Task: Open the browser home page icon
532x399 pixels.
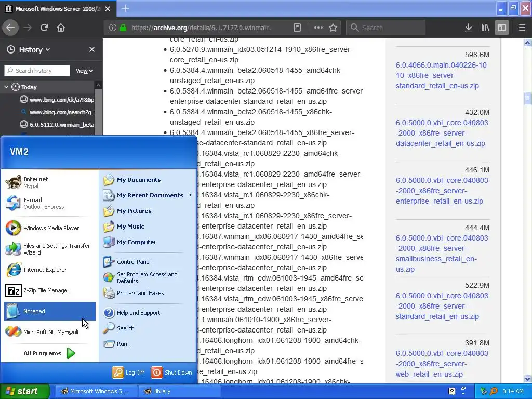Action: tap(61, 28)
